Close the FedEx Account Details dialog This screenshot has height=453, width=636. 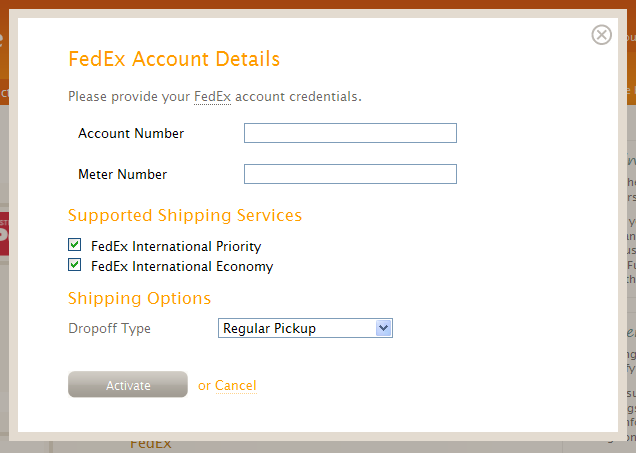coord(601,35)
